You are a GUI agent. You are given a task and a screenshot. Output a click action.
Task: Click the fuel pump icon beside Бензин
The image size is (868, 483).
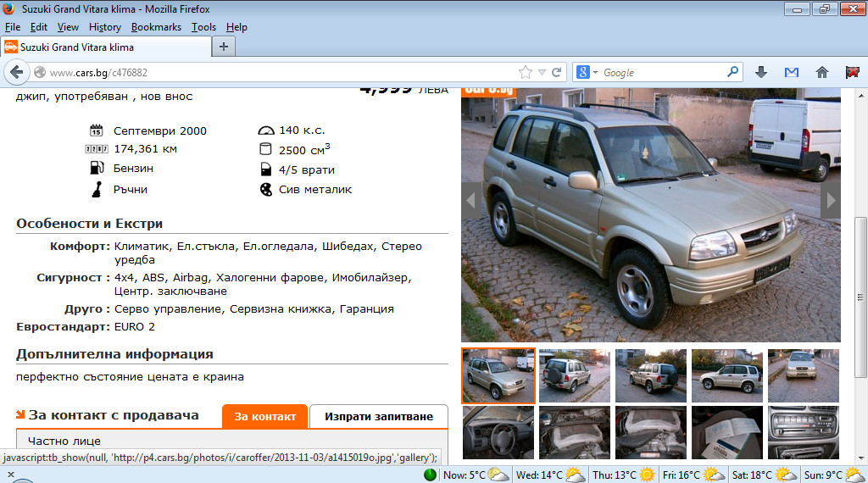click(97, 168)
